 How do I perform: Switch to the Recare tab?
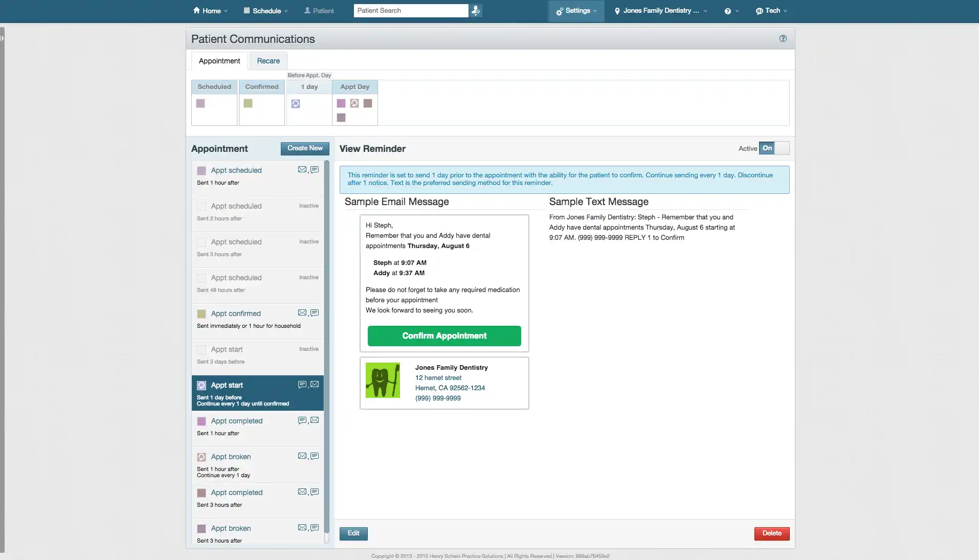tap(268, 61)
